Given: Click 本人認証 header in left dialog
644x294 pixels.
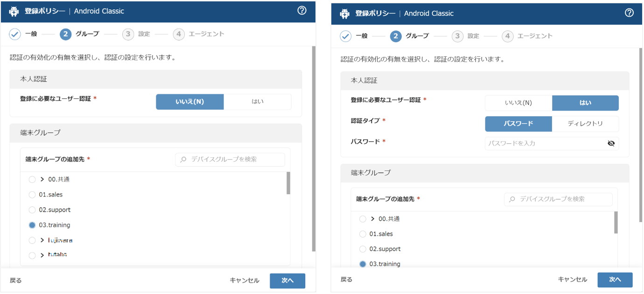Looking at the screenshot, I should [156, 79].
